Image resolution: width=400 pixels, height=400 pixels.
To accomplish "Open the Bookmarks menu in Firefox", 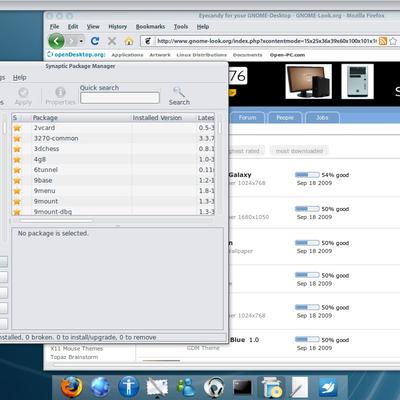I will coord(150,27).
